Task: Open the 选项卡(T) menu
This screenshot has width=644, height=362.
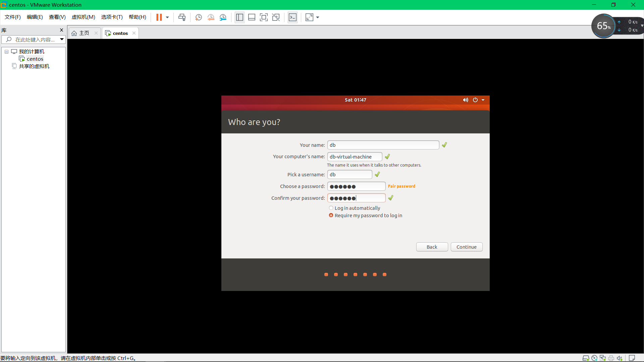Action: tap(112, 17)
